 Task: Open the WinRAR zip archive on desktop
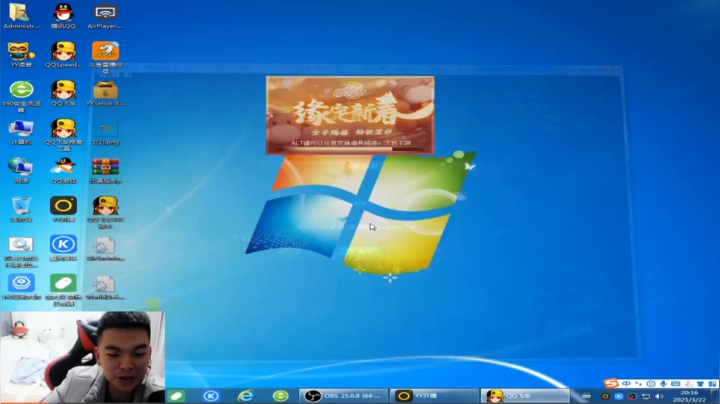coord(105,171)
